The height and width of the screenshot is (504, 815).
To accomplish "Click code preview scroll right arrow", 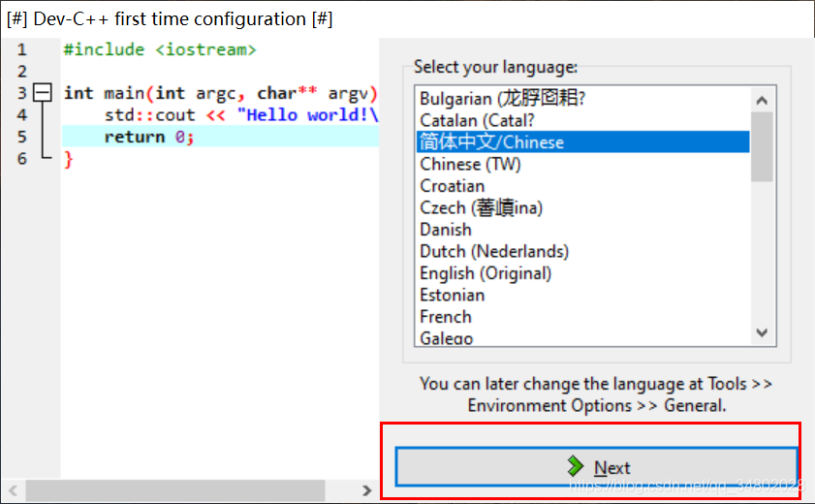I will coord(367,490).
